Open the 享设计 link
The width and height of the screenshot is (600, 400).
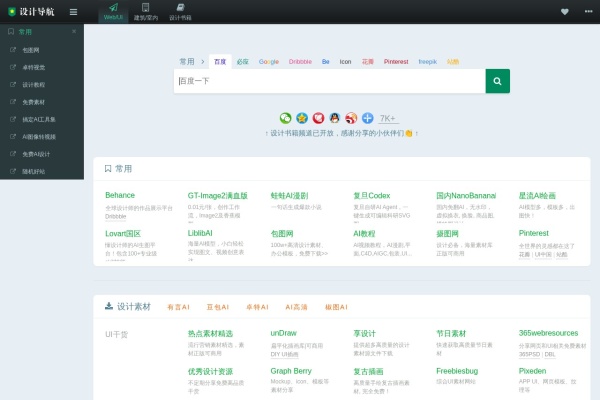(x=365, y=333)
